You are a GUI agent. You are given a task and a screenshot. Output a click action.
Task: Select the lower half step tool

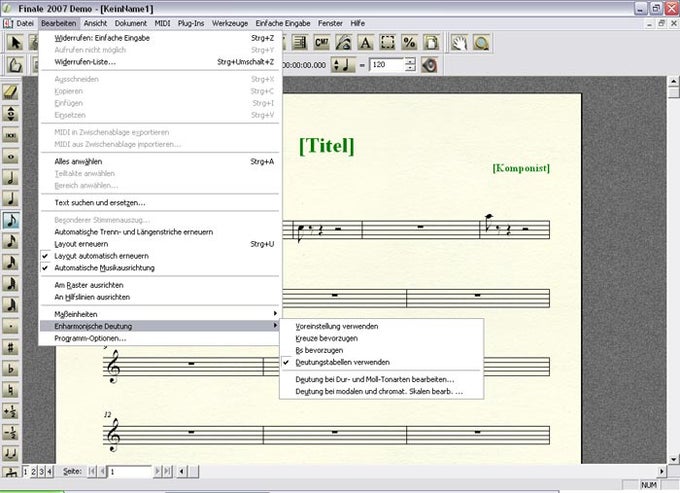click(10, 433)
